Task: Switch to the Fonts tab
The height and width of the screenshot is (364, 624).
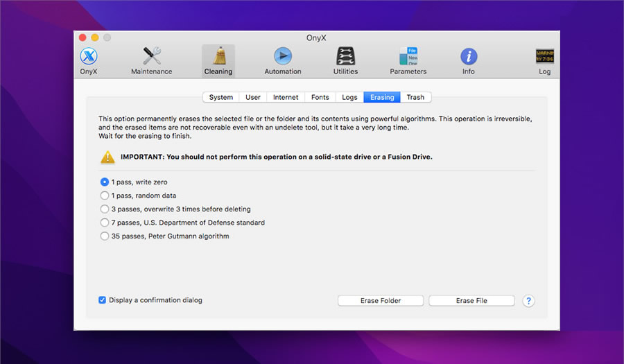Action: 320,97
